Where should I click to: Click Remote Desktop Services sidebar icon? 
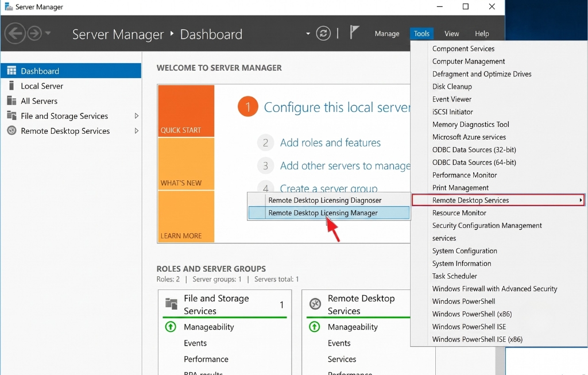pyautogui.click(x=11, y=130)
